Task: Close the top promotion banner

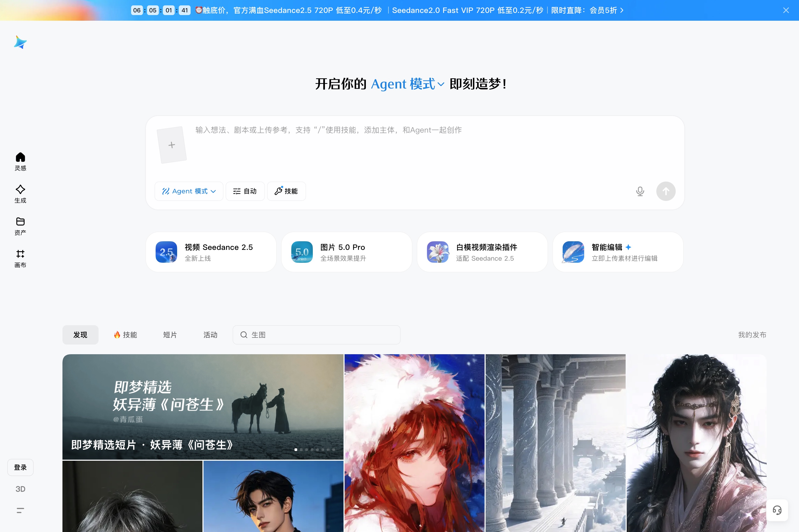Action: click(x=786, y=10)
